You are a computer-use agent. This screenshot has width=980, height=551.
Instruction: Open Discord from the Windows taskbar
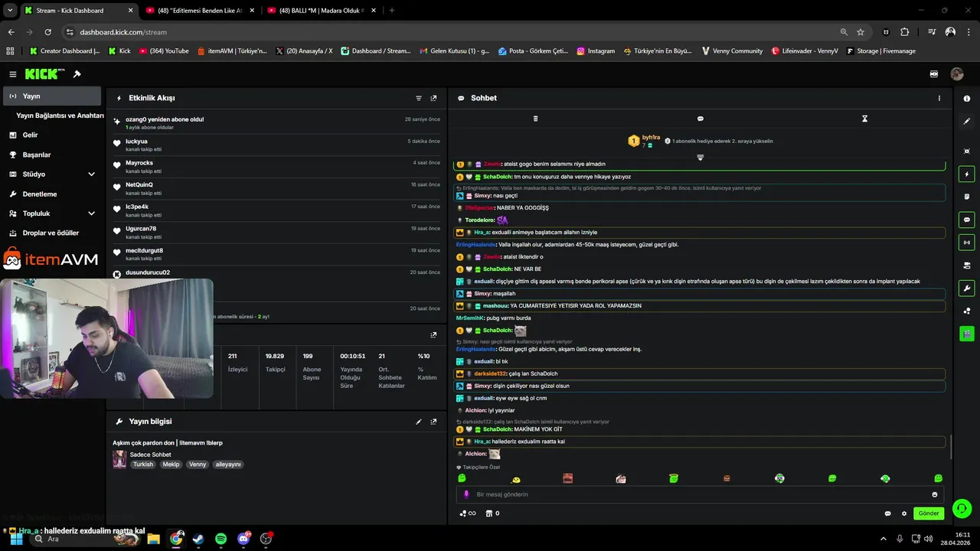[x=244, y=539]
